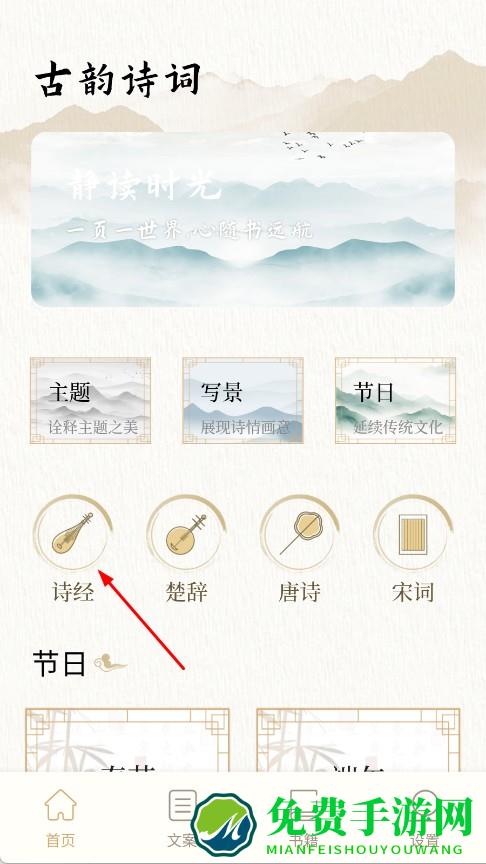Image resolution: width=486 pixels, height=864 pixels.
Task: Open the 诗经 pipa instrument icon
Action: (x=73, y=532)
